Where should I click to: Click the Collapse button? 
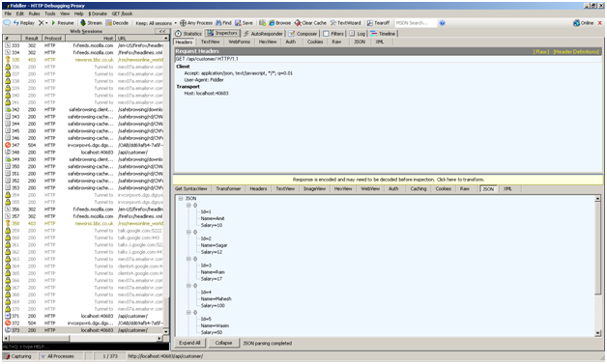223,343
